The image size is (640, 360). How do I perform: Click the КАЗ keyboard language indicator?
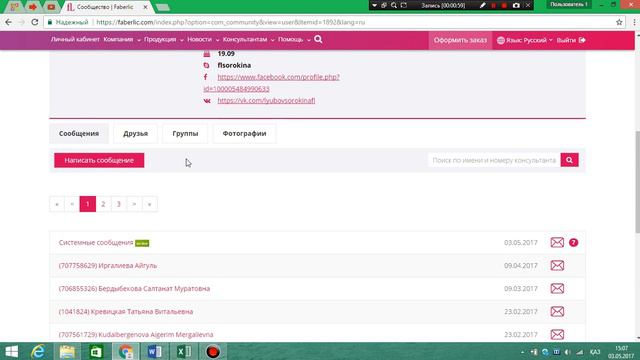tap(595, 352)
